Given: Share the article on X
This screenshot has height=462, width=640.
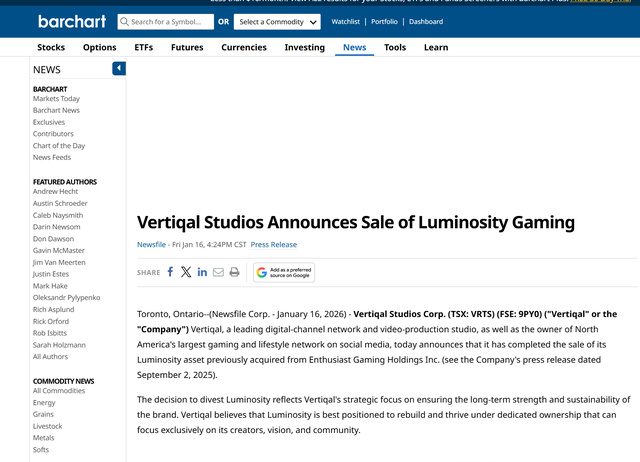Looking at the screenshot, I should [x=186, y=272].
